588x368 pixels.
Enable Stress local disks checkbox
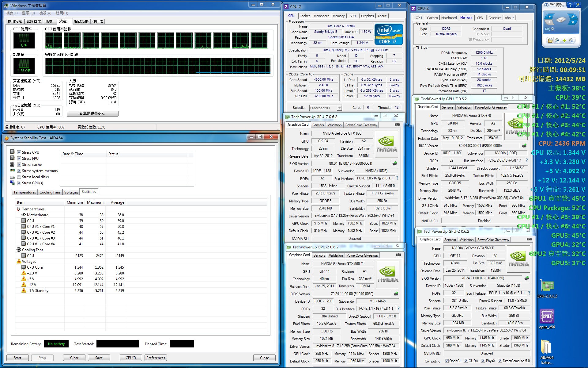pos(19,177)
